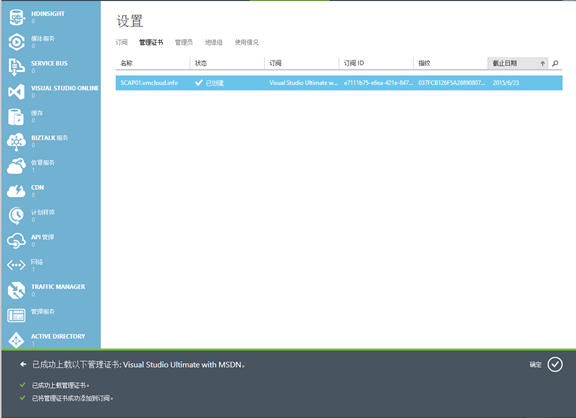Image resolution: width=576 pixels, height=418 pixels.
Task: Switch to the 使用情况 tab
Action: 246,42
